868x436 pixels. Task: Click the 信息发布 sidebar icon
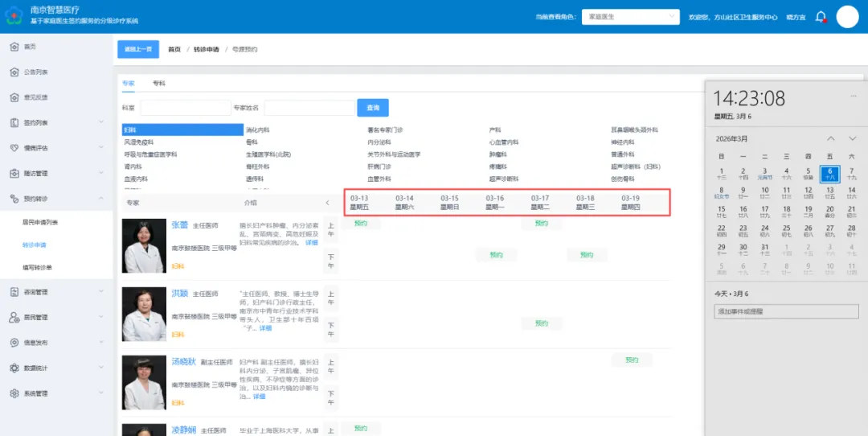tap(15, 343)
